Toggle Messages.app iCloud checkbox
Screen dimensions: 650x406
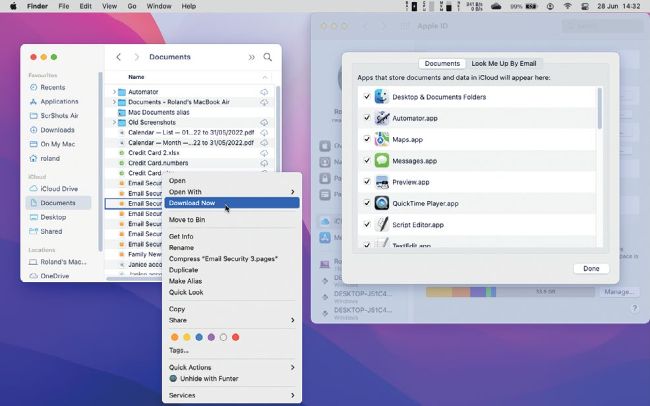click(x=367, y=160)
